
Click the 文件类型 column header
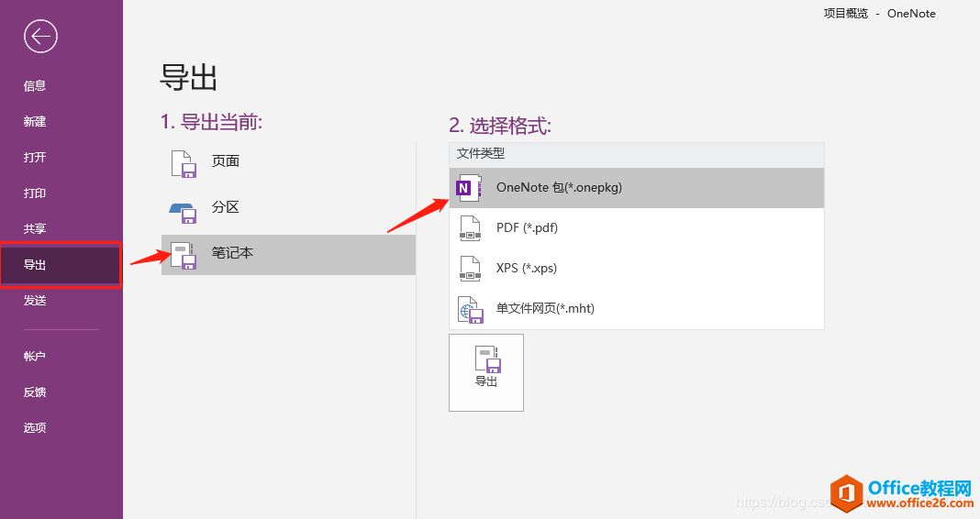[636, 154]
